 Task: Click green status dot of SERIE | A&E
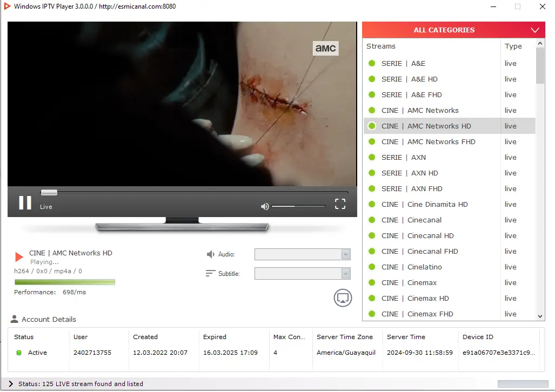[372, 63]
